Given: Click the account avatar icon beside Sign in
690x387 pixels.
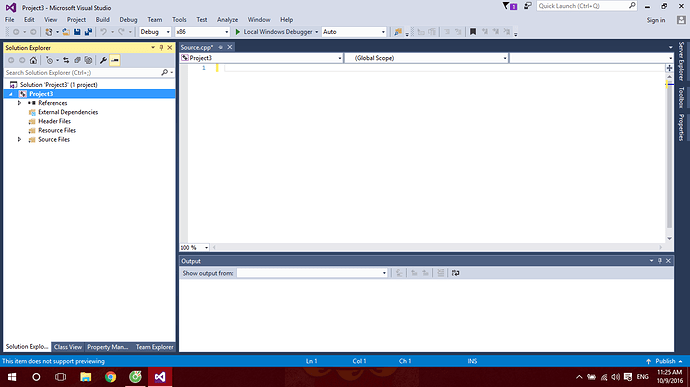Looking at the screenshot, I should coord(681,20).
